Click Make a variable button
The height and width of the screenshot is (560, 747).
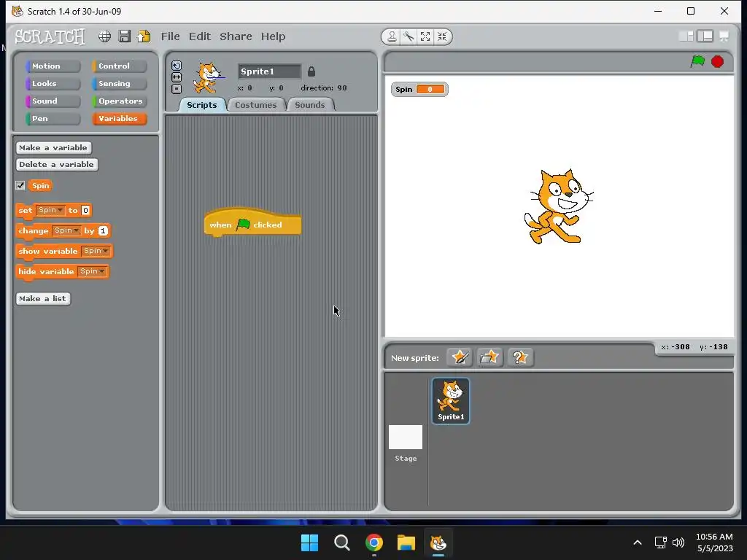pos(53,147)
